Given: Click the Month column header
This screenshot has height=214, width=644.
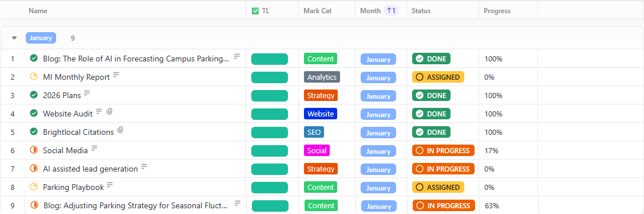Looking at the screenshot, I should (370, 11).
